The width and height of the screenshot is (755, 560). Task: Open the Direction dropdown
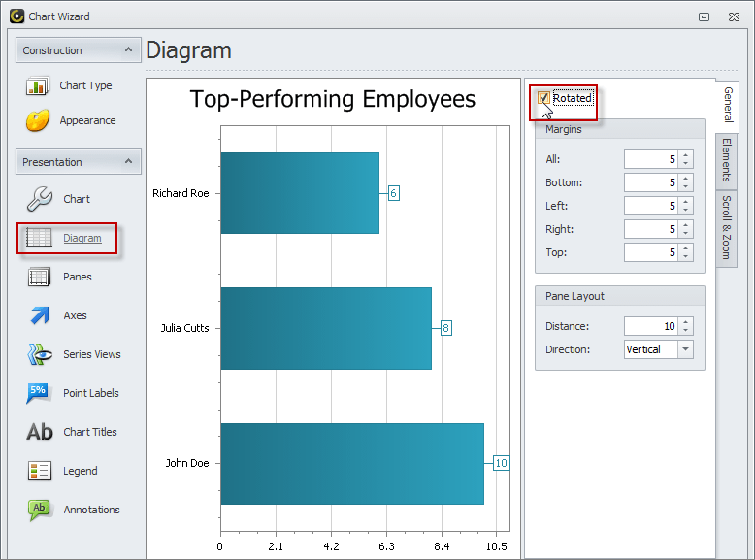tap(686, 349)
